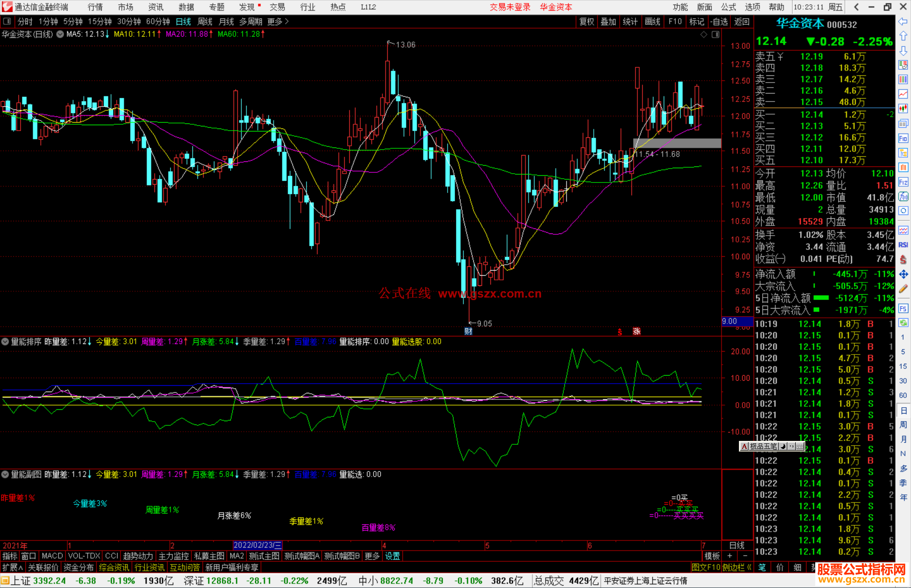The height and width of the screenshot is (588, 911).
Task: Click the back arrow in the title bar
Action: tap(856, 7)
